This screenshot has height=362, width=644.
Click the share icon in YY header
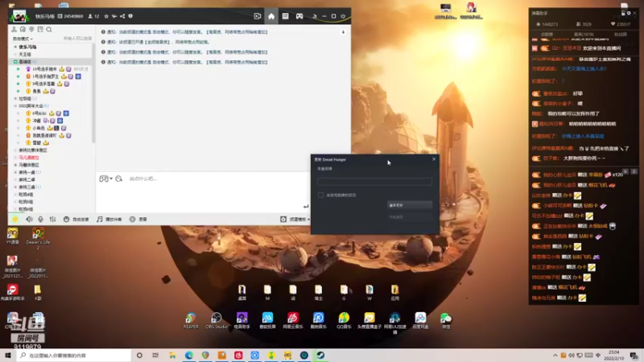[x=122, y=16]
